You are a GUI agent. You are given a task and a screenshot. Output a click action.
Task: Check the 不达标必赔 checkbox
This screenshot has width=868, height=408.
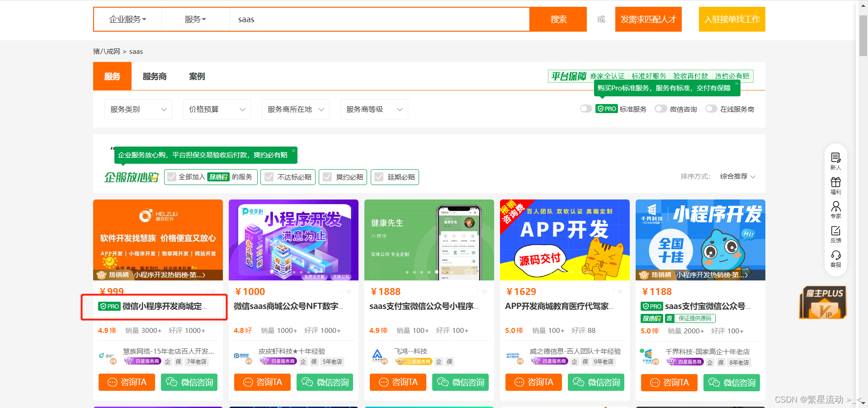pyautogui.click(x=269, y=177)
